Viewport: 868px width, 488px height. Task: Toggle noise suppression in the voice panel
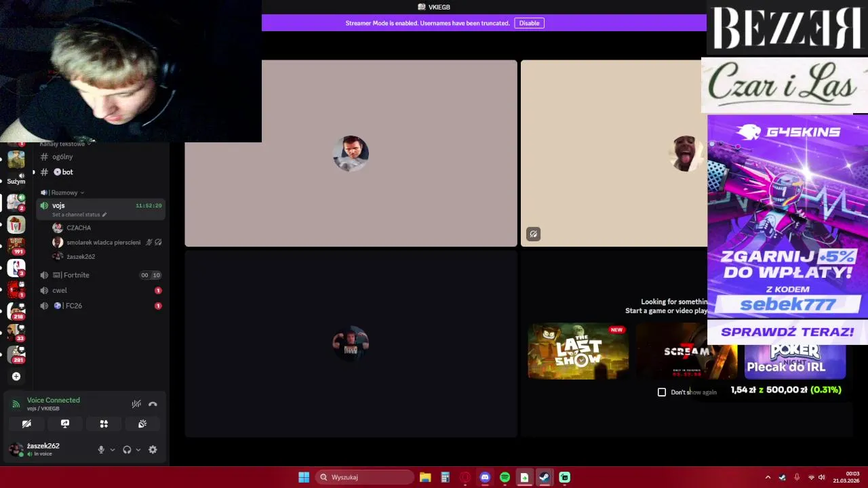(x=136, y=404)
